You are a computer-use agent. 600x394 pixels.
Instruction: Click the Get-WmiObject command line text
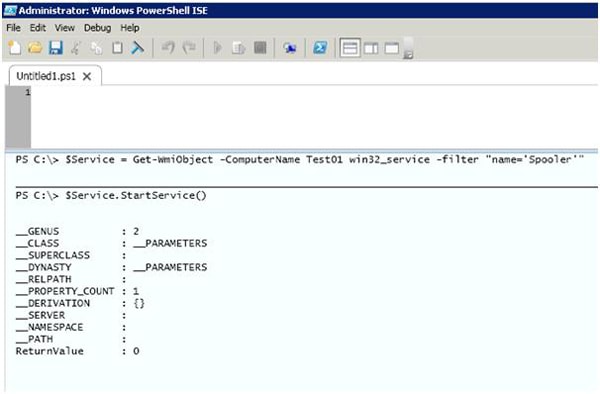pyautogui.click(x=300, y=160)
